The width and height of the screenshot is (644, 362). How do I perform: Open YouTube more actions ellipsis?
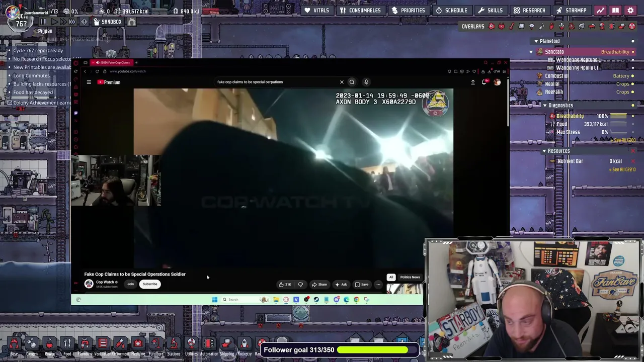(378, 285)
